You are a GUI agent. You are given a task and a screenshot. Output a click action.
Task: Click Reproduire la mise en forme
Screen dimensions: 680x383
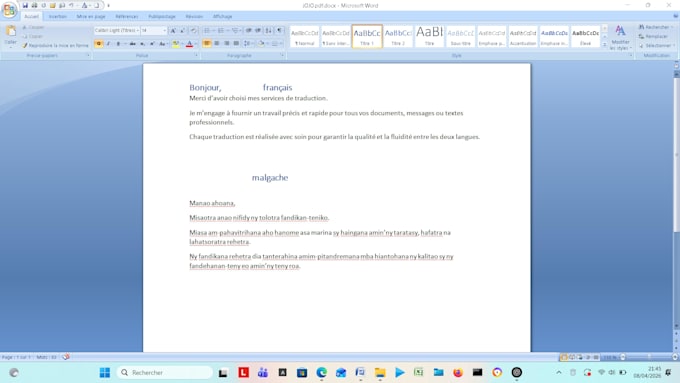click(56, 46)
